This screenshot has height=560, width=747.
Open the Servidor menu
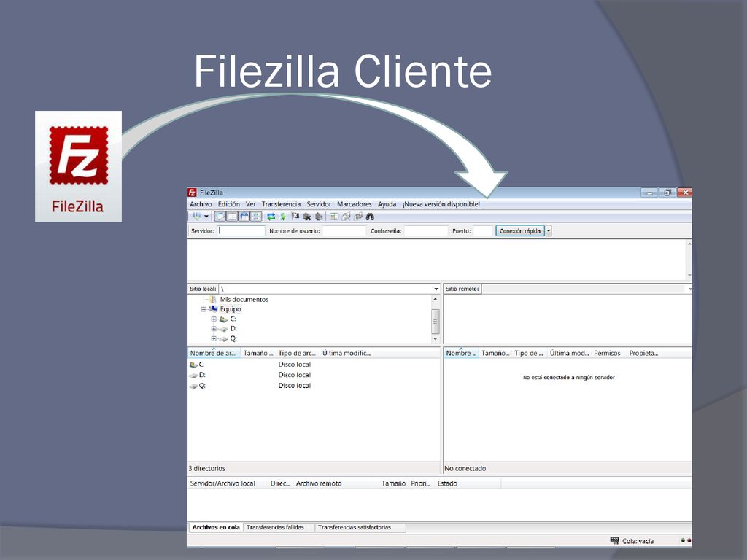[319, 204]
